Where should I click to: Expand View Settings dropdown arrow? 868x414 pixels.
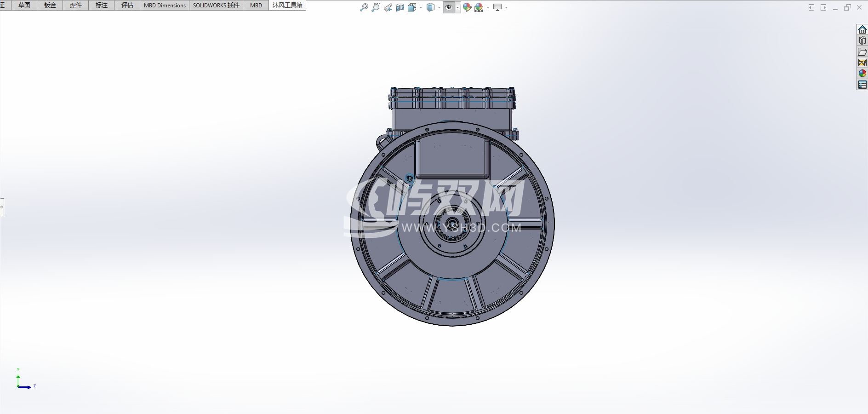506,8
